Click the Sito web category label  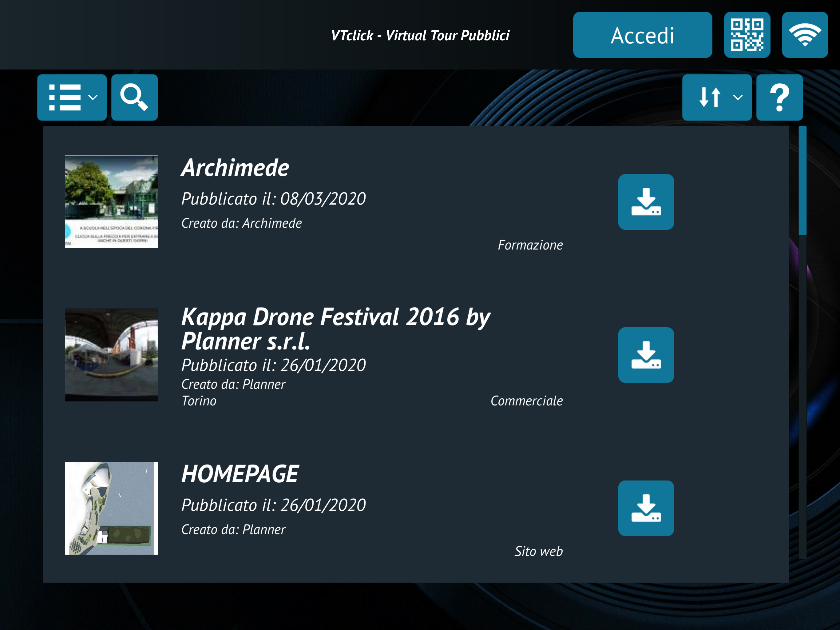pyautogui.click(x=538, y=551)
